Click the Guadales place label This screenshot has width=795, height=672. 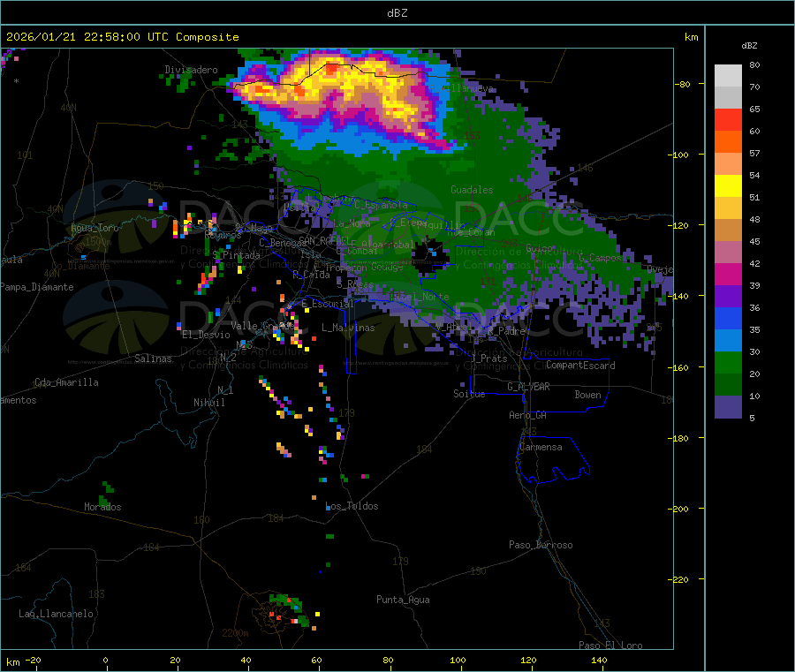[x=472, y=190]
